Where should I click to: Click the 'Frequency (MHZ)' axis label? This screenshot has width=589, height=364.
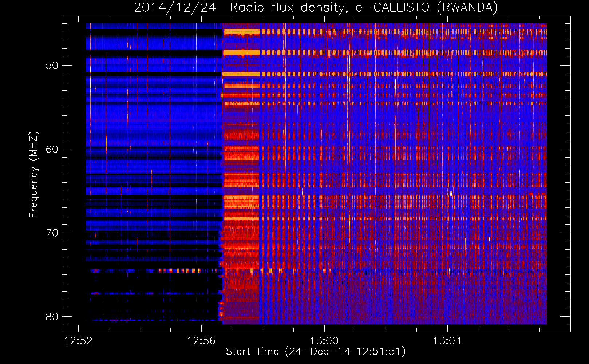[33, 175]
